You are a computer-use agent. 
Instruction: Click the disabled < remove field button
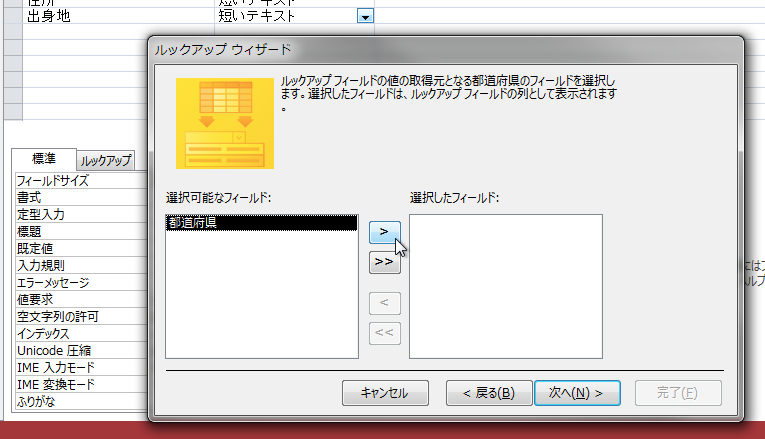tap(384, 303)
